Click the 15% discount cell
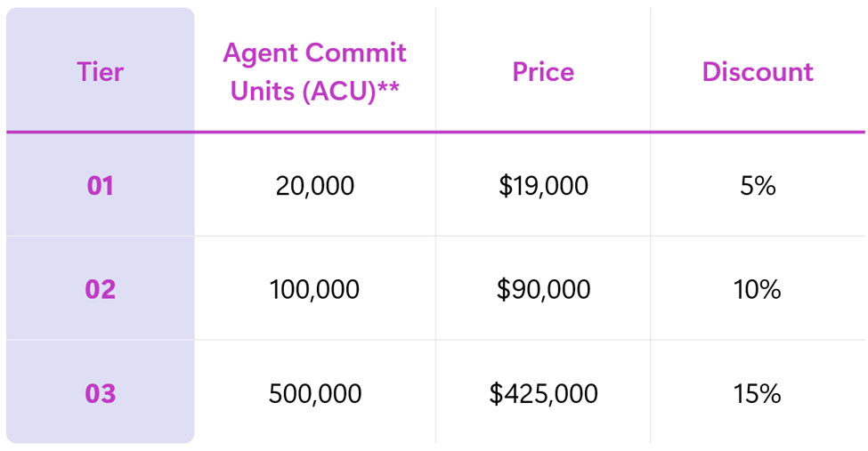 pos(757,393)
